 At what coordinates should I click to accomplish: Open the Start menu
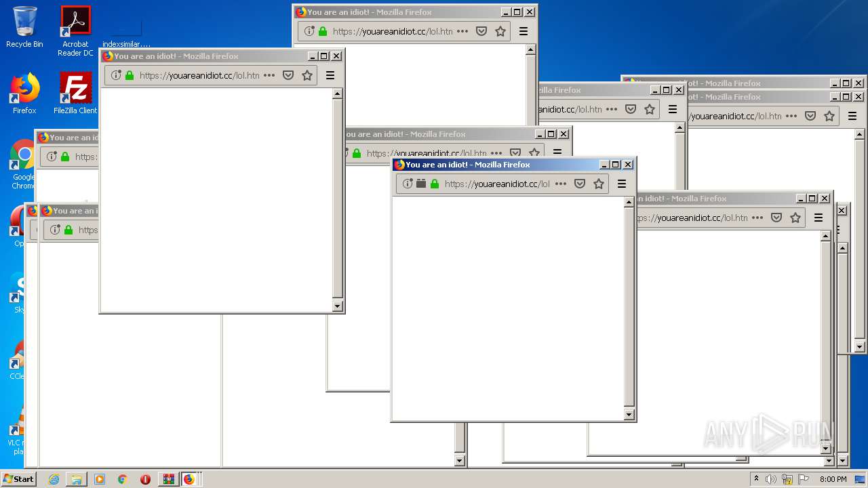tap(18, 479)
